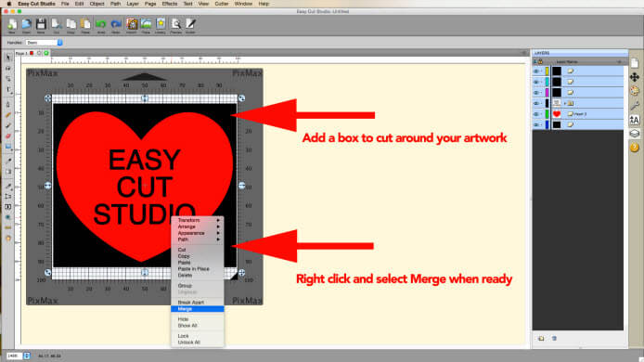Save the project using floppy disk icon

coord(41,25)
